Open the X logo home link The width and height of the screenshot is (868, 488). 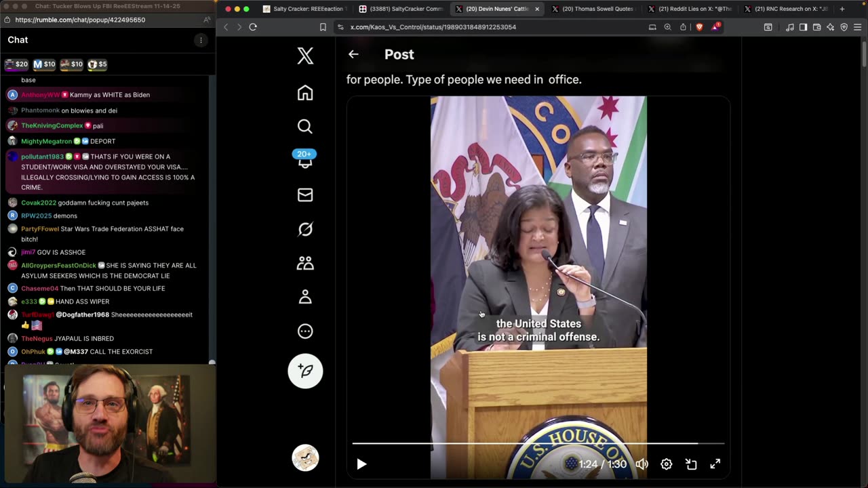305,56
